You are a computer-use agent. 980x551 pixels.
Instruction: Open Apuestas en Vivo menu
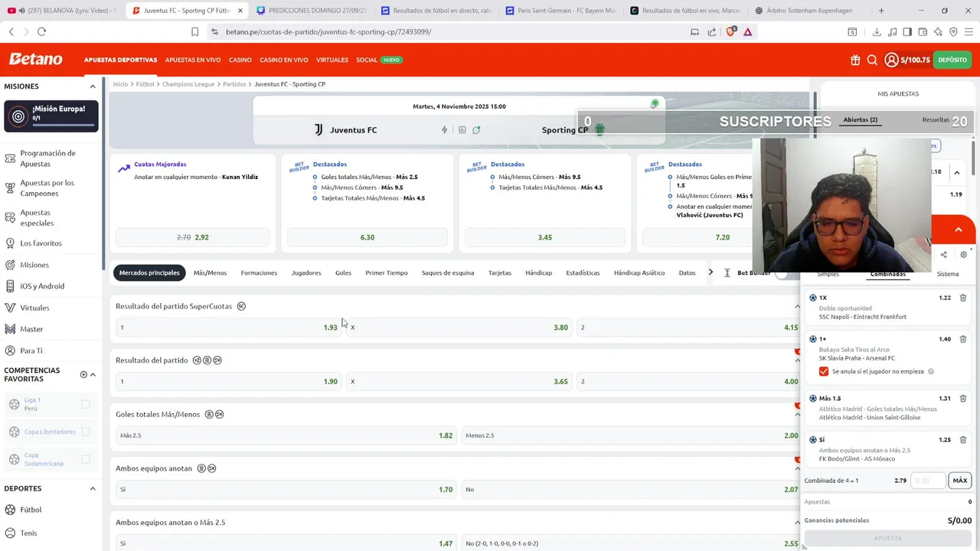click(193, 60)
